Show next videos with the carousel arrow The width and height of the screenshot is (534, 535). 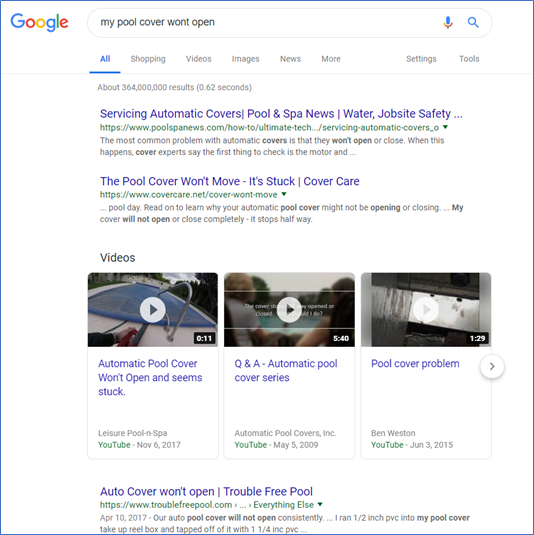point(492,366)
